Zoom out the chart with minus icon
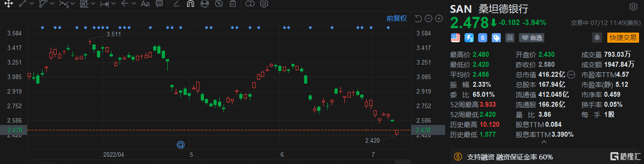The image size is (644, 164). tap(429, 19)
